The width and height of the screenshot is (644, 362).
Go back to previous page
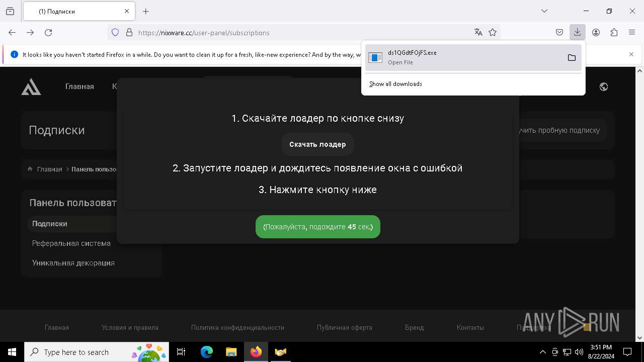click(12, 33)
